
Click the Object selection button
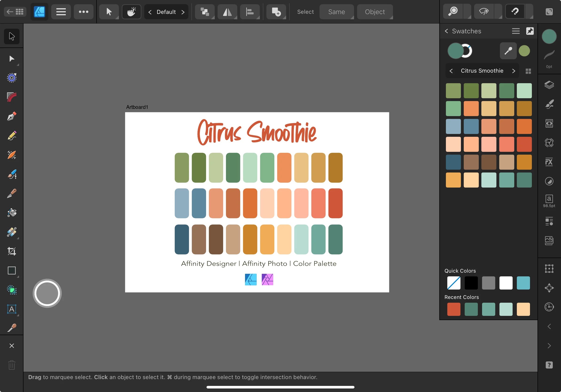click(x=374, y=12)
